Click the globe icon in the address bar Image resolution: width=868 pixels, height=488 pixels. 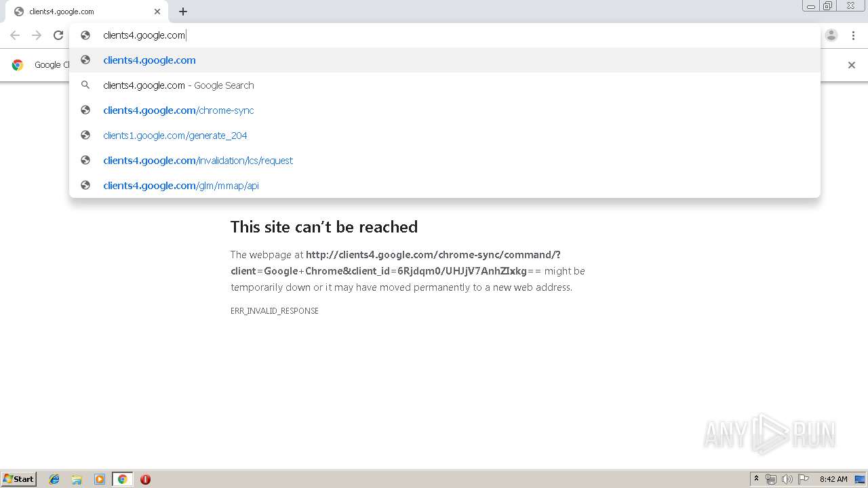85,35
